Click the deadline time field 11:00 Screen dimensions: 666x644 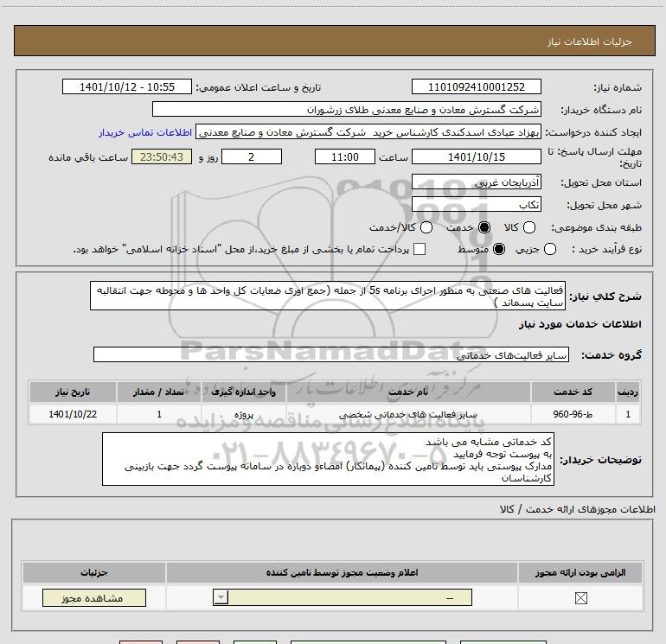click(x=345, y=156)
